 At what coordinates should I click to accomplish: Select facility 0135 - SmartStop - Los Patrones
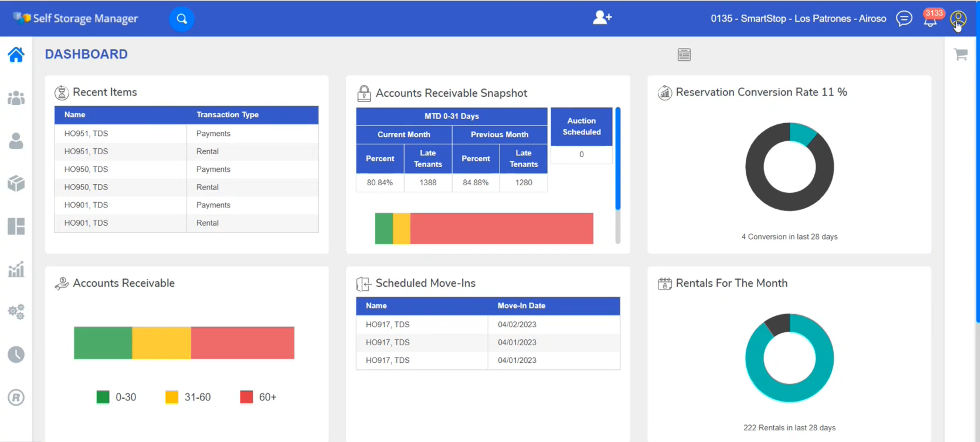pyautogui.click(x=798, y=19)
